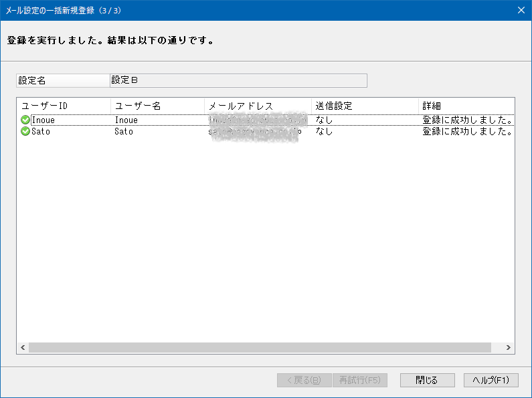
Task: Sort by 送信設定 column header
Action: [365, 106]
